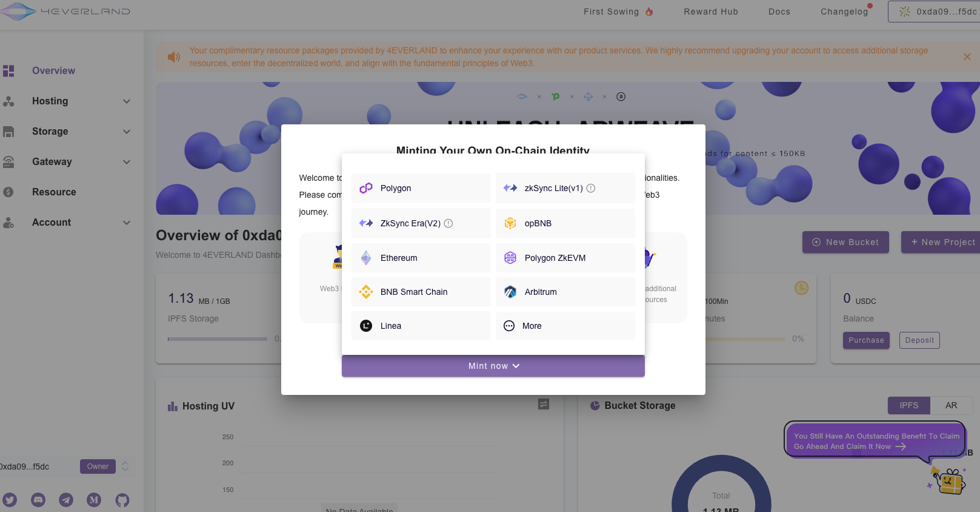Image resolution: width=980 pixels, height=512 pixels.
Task: Dismiss the orange announcement banner
Action: click(967, 57)
